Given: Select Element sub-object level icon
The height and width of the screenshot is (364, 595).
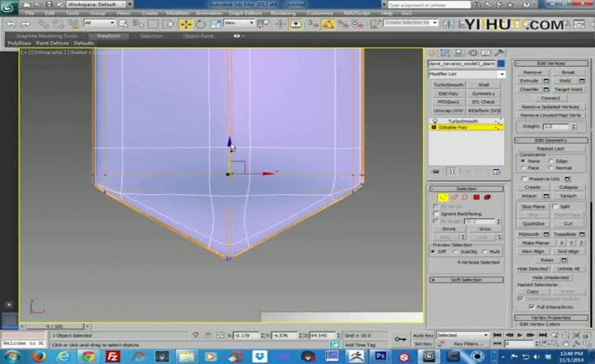Looking at the screenshot, I should pyautogui.click(x=488, y=197).
